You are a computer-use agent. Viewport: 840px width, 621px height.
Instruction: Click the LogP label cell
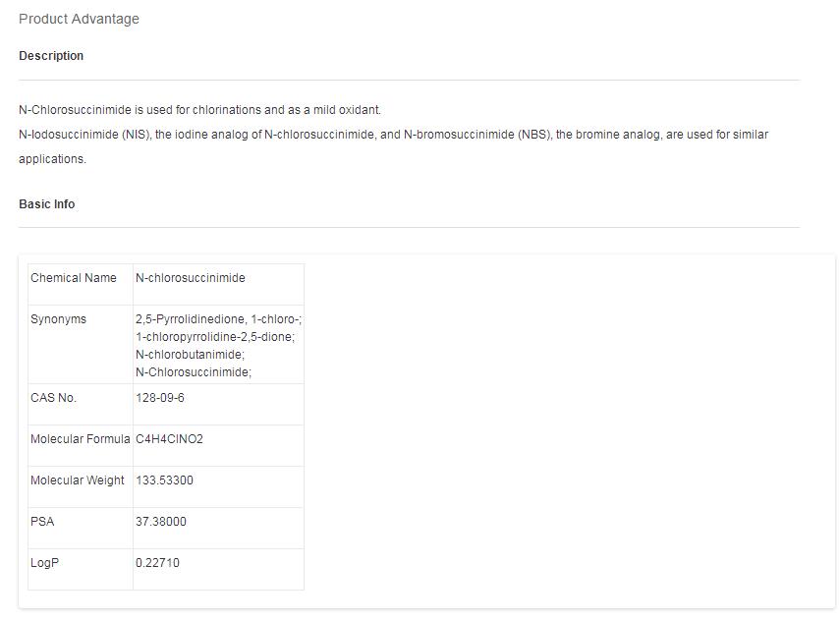coord(44,563)
